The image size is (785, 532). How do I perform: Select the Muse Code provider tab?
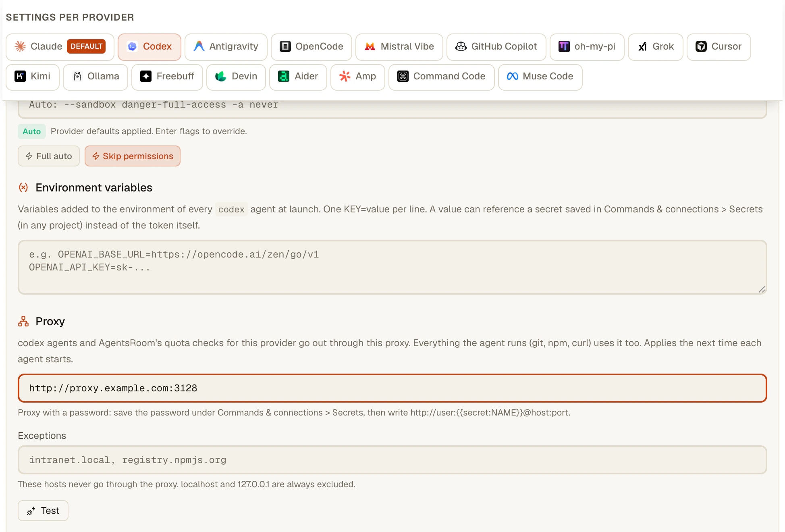(x=540, y=77)
